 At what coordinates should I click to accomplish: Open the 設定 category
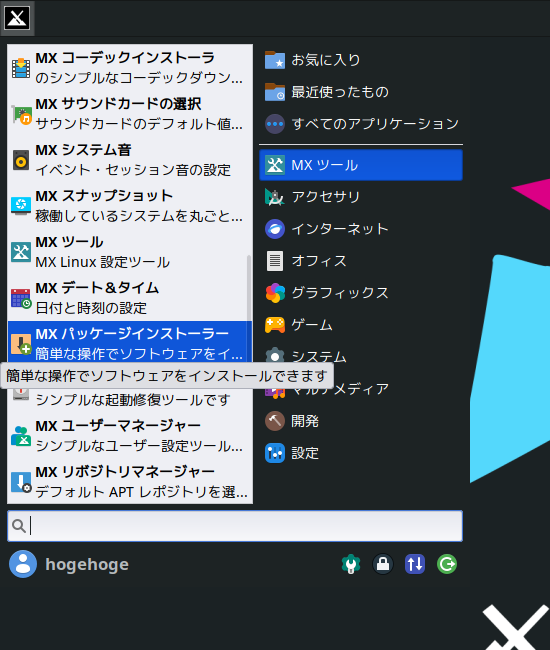(x=361, y=453)
